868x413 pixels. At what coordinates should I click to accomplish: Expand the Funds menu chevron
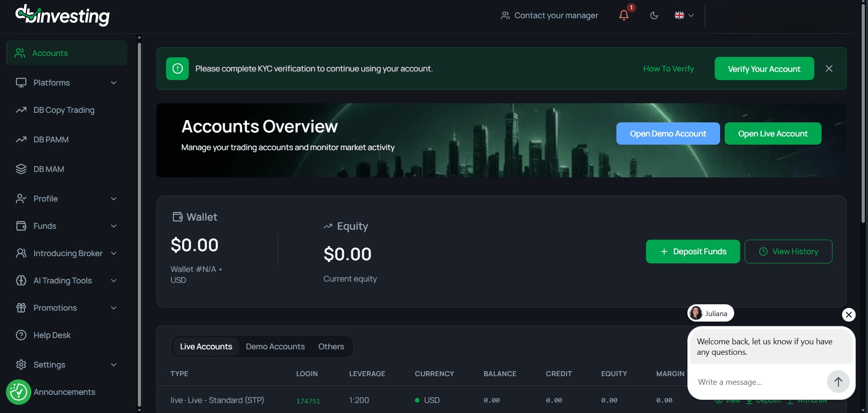click(x=114, y=226)
